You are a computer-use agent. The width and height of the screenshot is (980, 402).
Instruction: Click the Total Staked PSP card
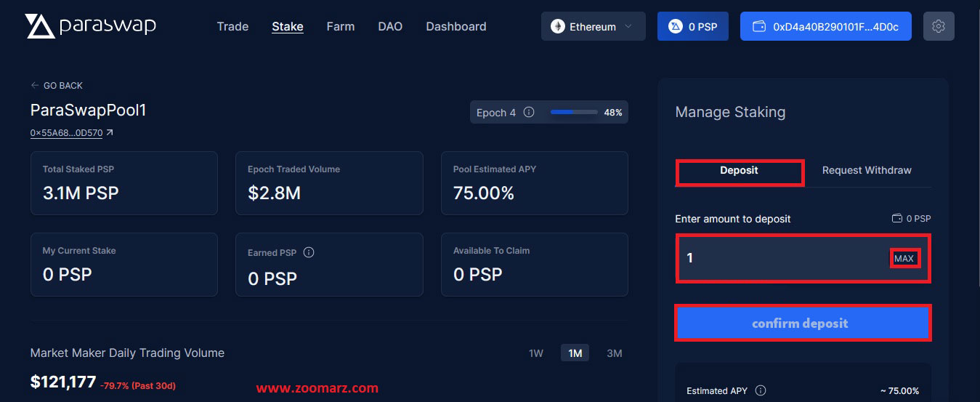[124, 183]
